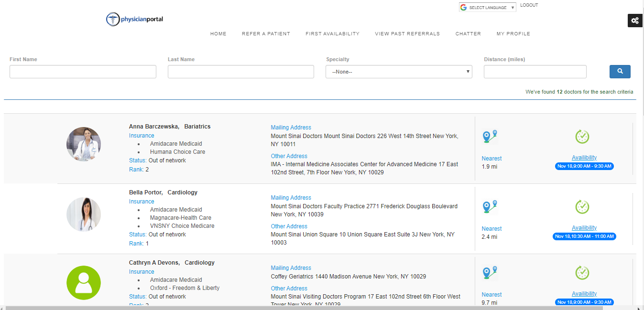Click Mailing Address label for Bella Portor

click(291, 198)
